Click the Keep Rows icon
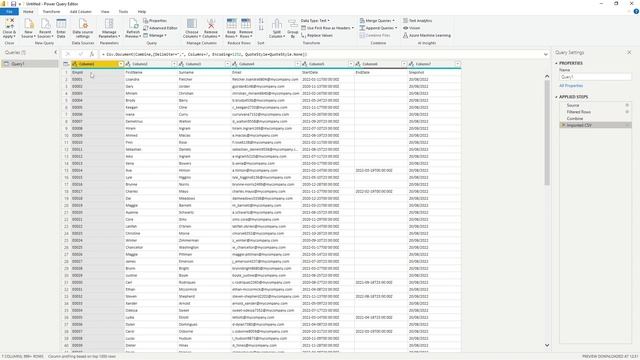Image resolution: width=640 pixels, height=360 pixels. pyautogui.click(x=231, y=24)
